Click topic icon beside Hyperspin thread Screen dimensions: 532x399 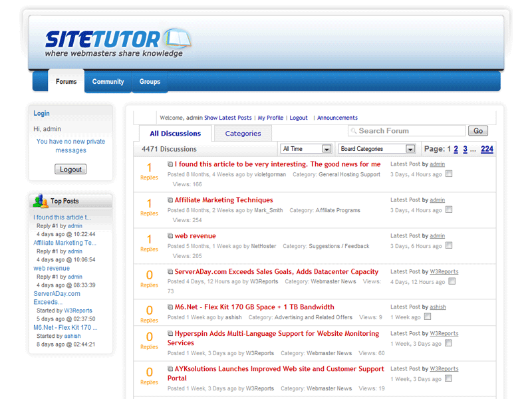[170, 334]
